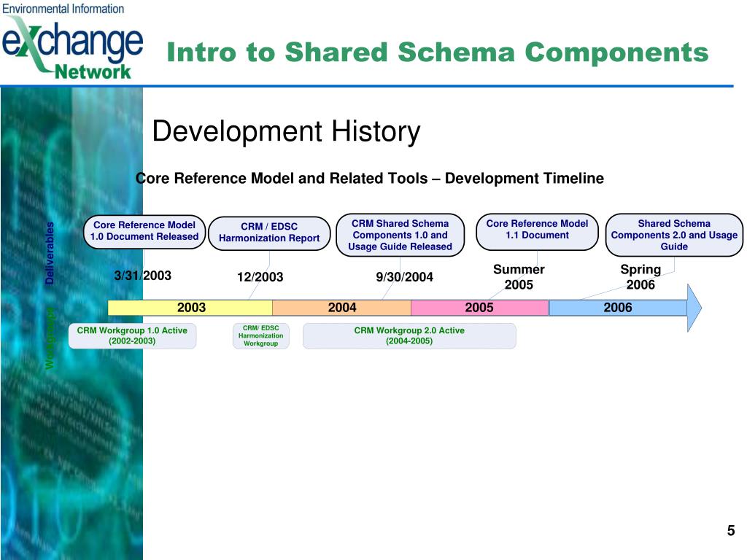The image size is (747, 560).
Task: Select the pink 2005 timeline segment
Action: point(479,308)
